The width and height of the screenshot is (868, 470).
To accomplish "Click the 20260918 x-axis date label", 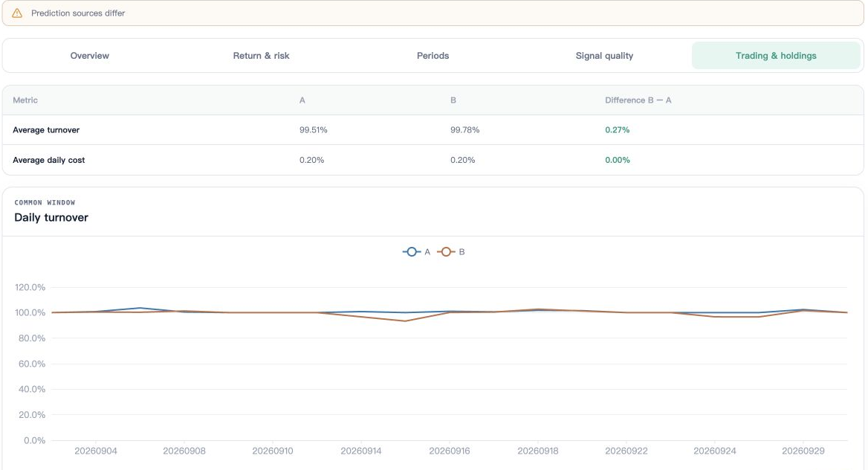I will click(538, 451).
